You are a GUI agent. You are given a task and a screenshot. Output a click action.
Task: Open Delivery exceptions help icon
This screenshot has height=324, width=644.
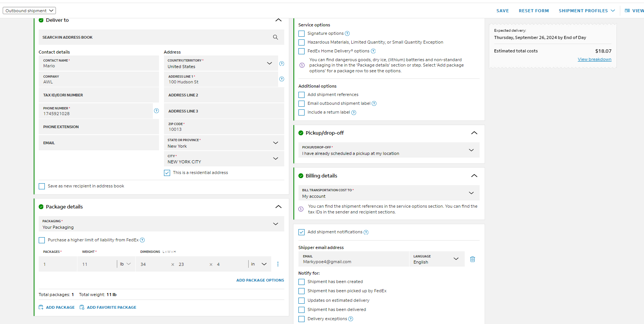pyautogui.click(x=351, y=319)
